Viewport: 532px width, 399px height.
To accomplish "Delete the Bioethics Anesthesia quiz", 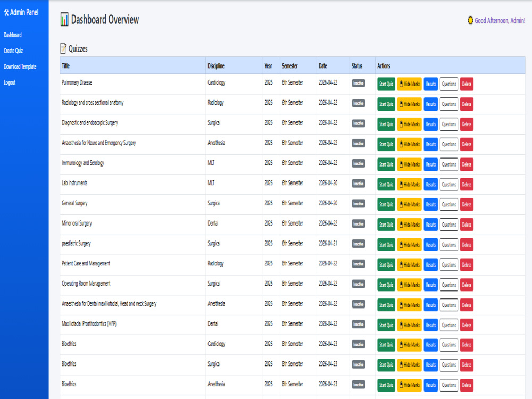I will (467, 385).
